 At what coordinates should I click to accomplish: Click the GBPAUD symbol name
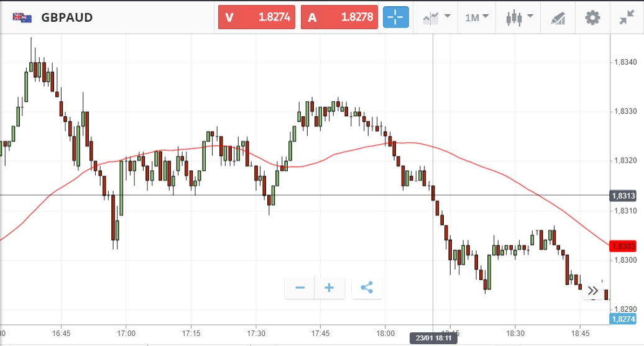pyautogui.click(x=67, y=17)
